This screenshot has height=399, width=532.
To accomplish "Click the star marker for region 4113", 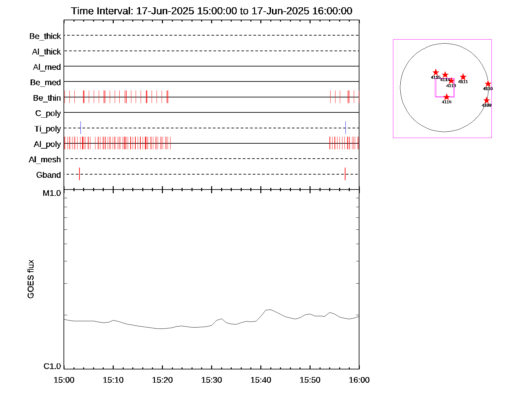I will pyautogui.click(x=451, y=81).
